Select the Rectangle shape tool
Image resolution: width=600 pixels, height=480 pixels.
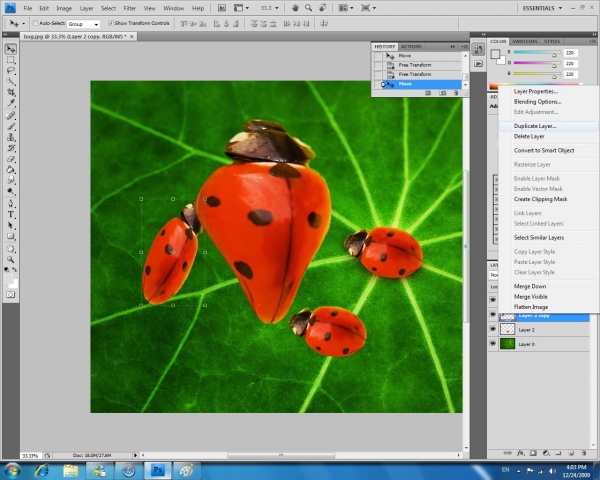[x=11, y=236]
